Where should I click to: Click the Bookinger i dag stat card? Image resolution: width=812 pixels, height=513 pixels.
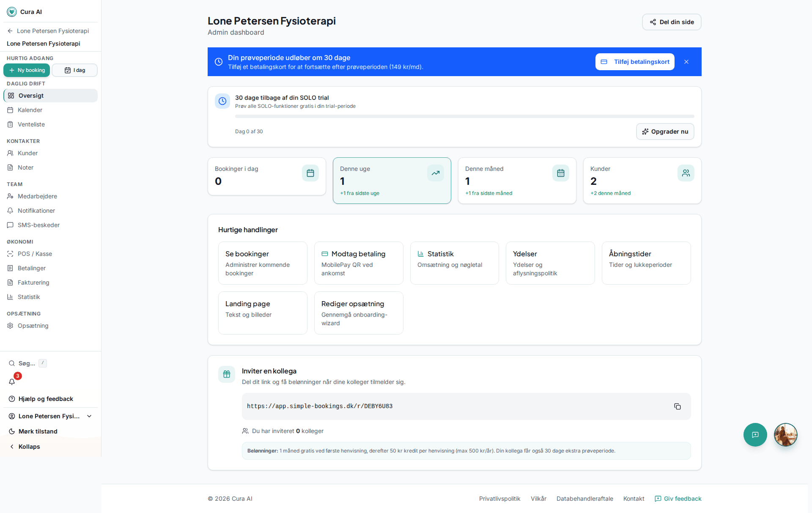point(267,176)
